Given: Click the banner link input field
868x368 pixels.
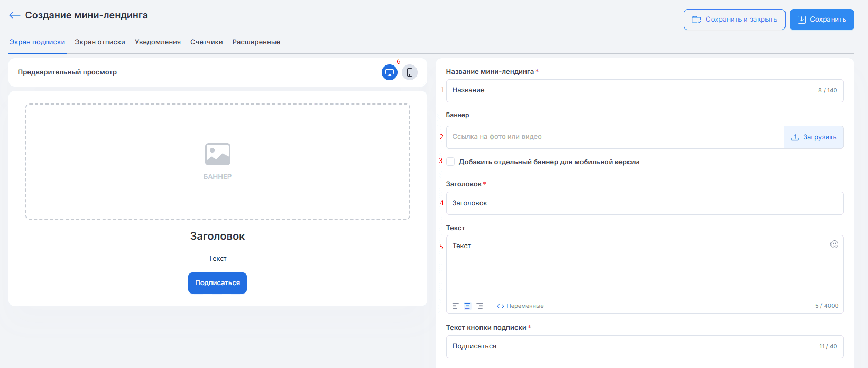Looking at the screenshot, I should click(x=615, y=137).
